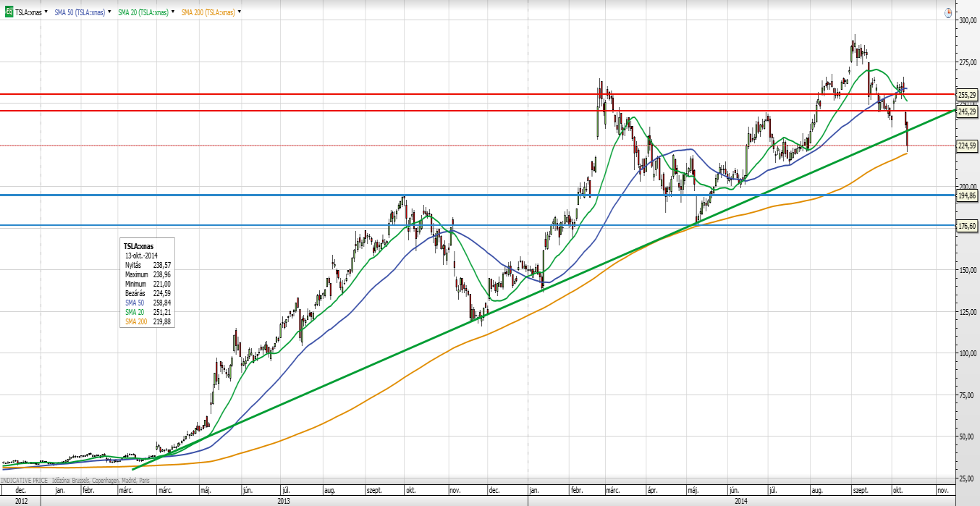Click the INDICATIVE PRICE label at chart bottom
The width and height of the screenshot is (980, 506).
click(x=25, y=480)
